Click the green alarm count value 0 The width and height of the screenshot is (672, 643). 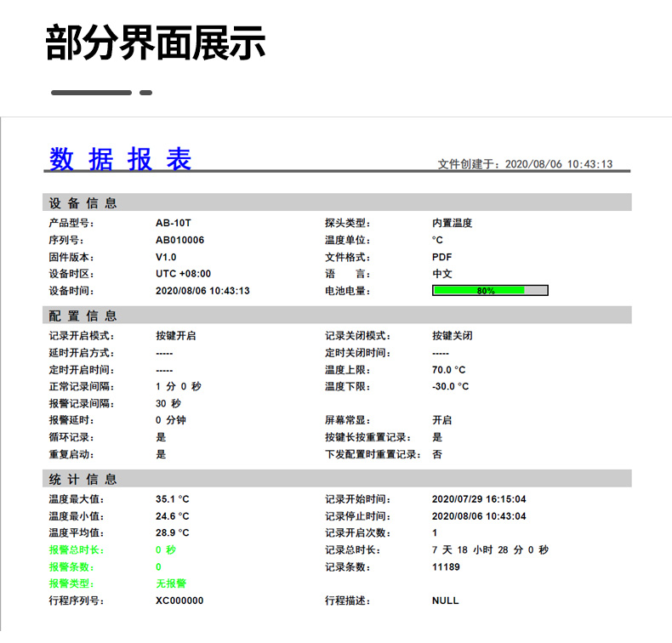158,567
